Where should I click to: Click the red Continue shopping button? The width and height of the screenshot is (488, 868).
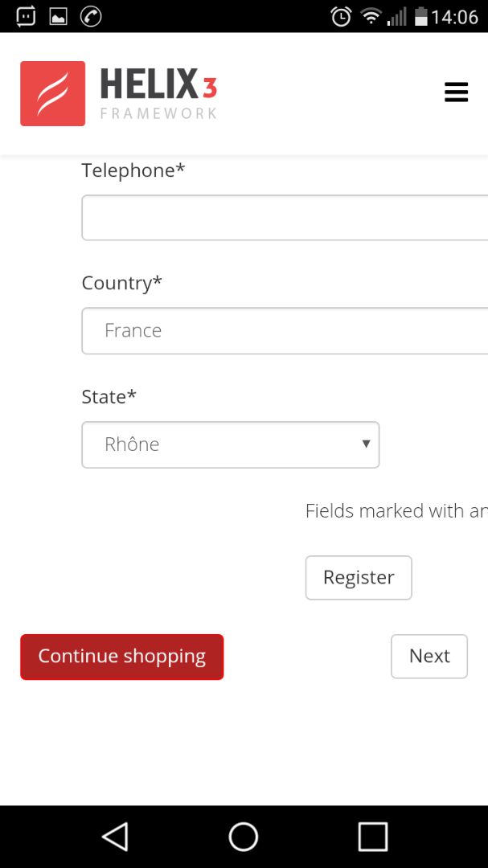click(x=121, y=657)
